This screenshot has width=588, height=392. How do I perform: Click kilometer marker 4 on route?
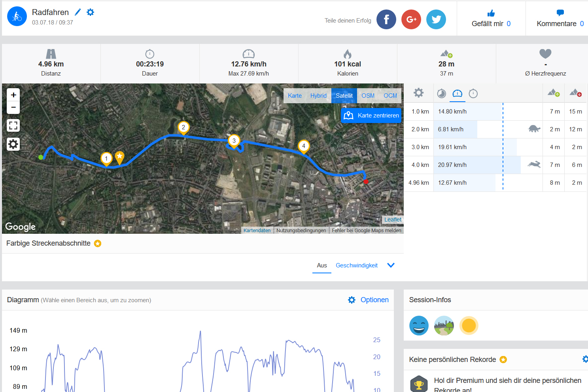[x=304, y=146]
